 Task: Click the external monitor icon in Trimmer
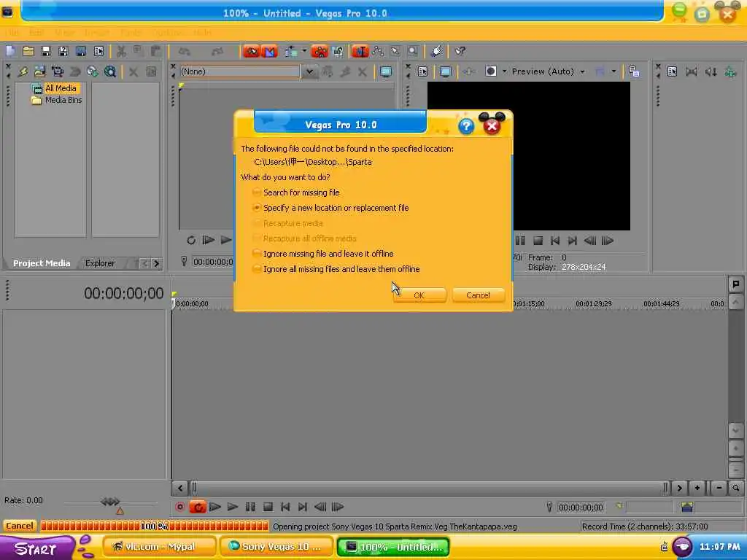pos(386,71)
